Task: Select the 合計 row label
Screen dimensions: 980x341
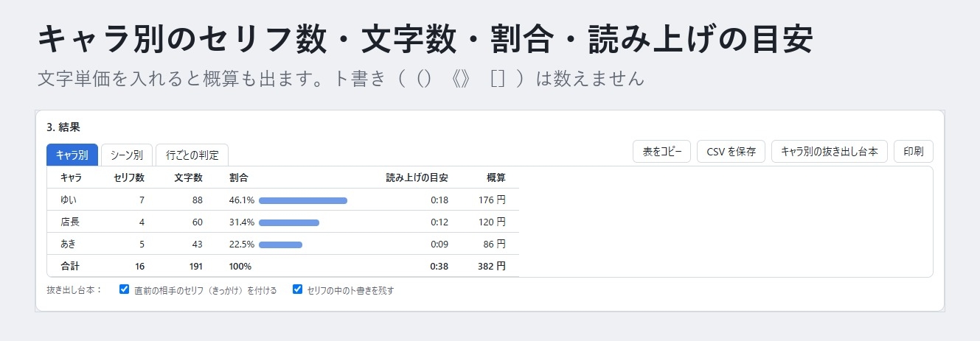Action: (69, 266)
